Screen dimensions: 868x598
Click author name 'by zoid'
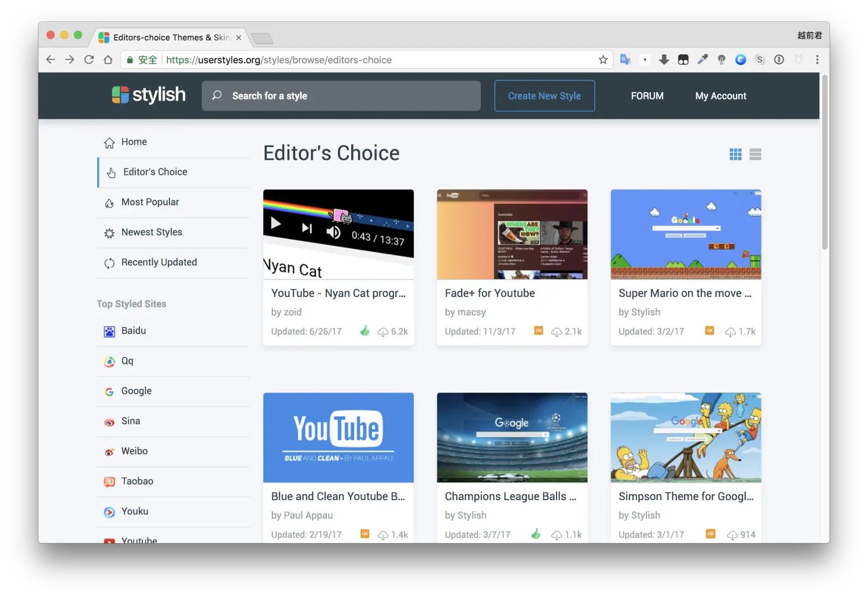[286, 312]
